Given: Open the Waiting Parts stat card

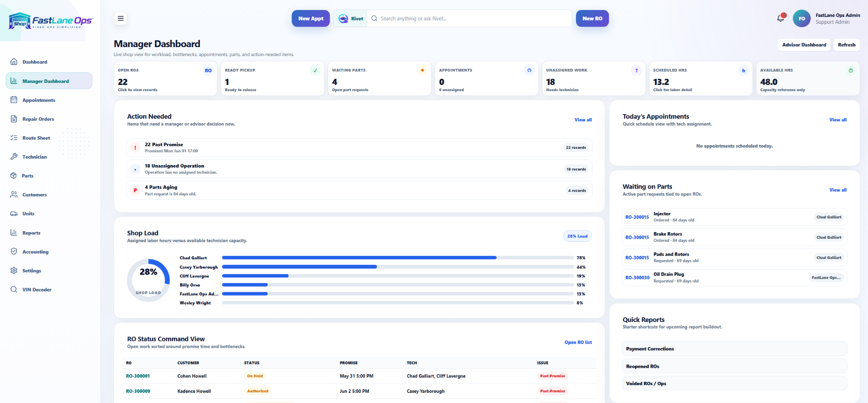Looking at the screenshot, I should point(379,79).
